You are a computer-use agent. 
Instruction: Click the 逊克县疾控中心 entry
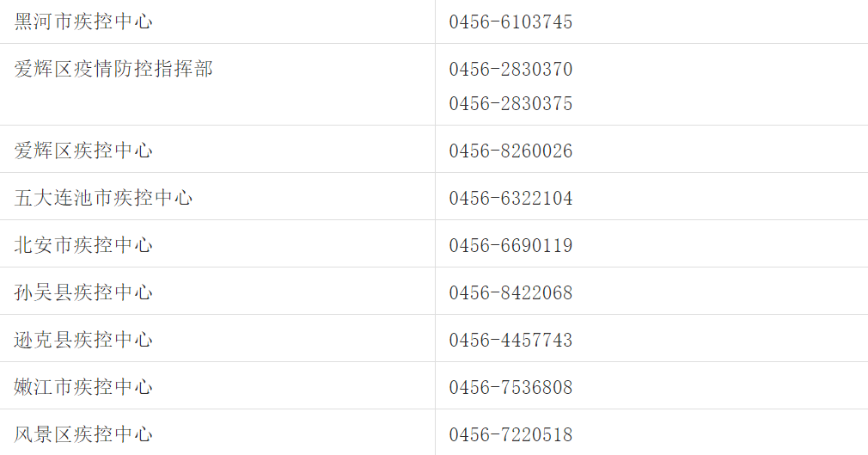tap(83, 340)
